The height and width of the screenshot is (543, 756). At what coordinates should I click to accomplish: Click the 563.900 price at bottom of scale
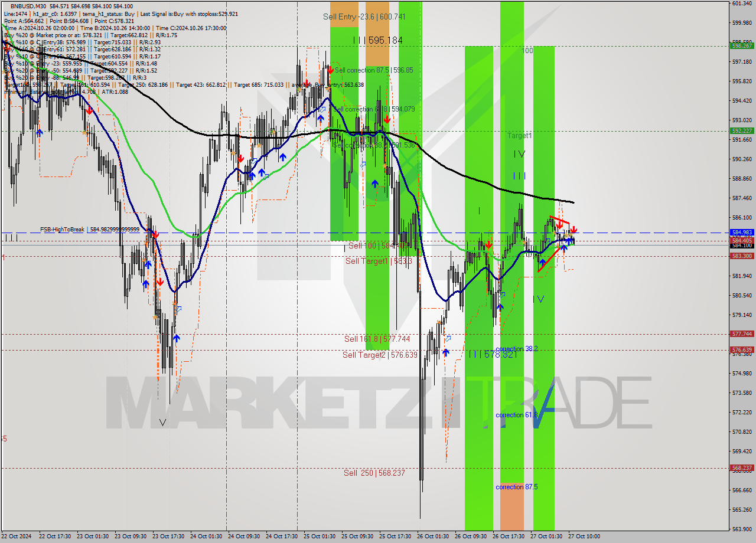(742, 529)
